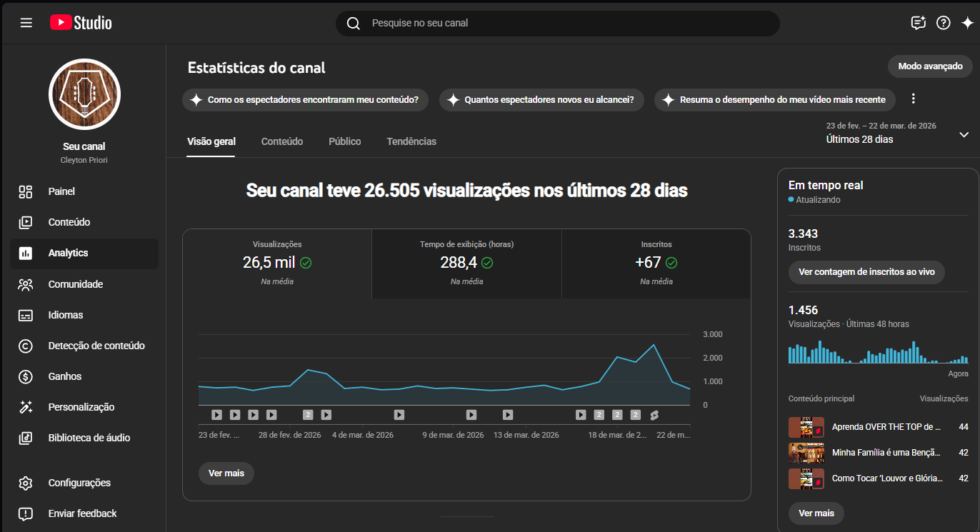Select the Tempo de exibição metric card
Image resolution: width=980 pixels, height=532 pixels.
[466, 263]
